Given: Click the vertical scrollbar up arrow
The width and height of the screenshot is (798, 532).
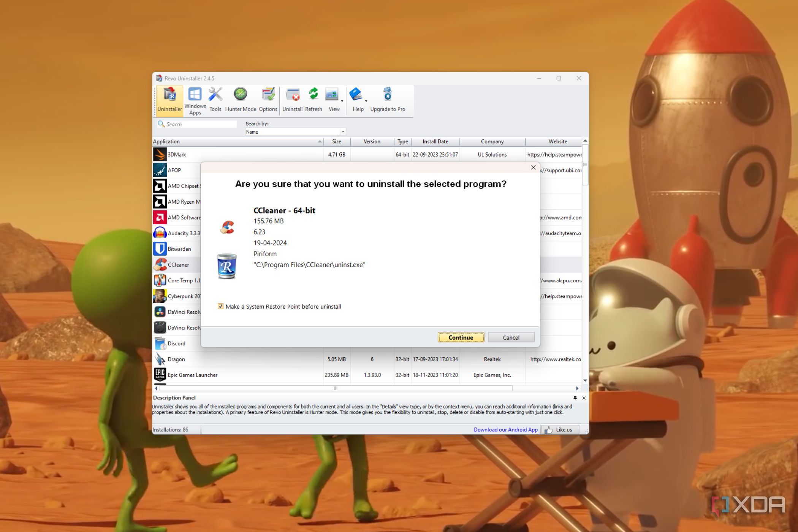Looking at the screenshot, I should click(x=585, y=141).
